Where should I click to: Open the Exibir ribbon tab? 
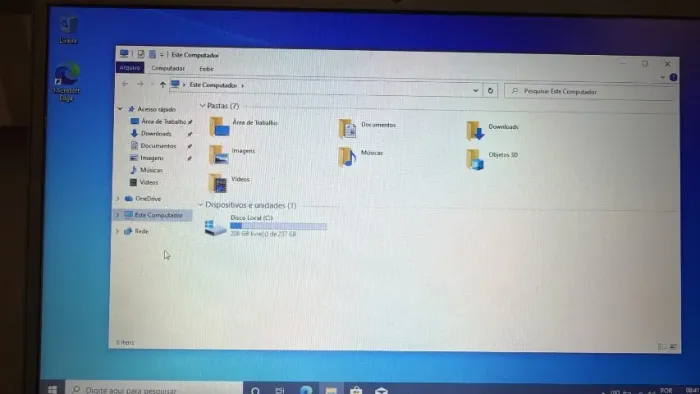pyautogui.click(x=206, y=69)
